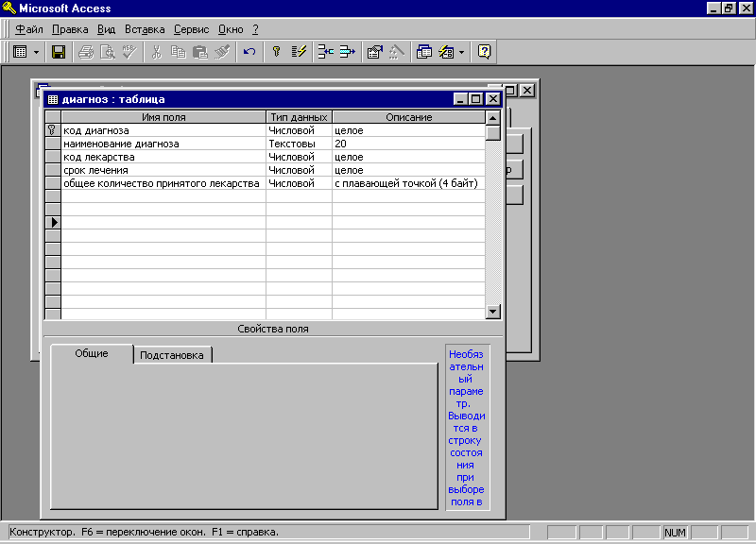Image resolution: width=756 pixels, height=544 pixels.
Task: Click the table view icon in toolbar
Action: (x=20, y=52)
